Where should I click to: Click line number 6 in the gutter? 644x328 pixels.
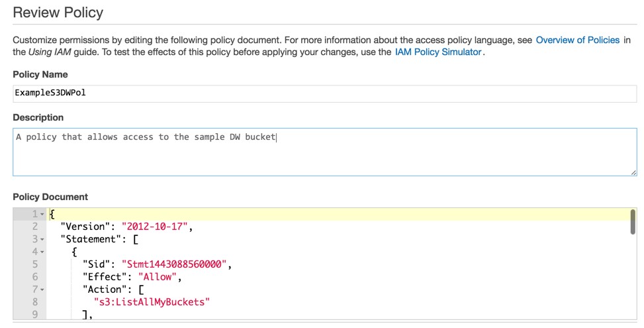tap(35, 276)
